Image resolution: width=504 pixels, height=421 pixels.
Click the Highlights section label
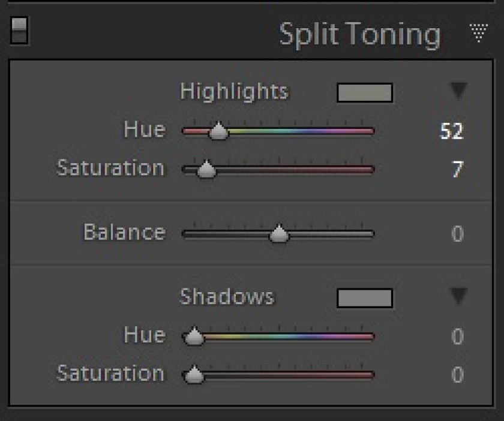[234, 92]
